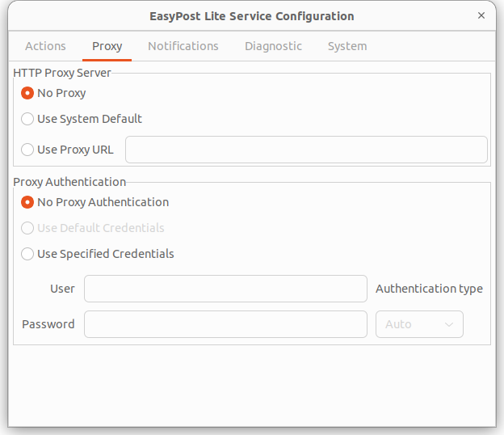Close the EasyPost configuration dialog

pos(481,15)
